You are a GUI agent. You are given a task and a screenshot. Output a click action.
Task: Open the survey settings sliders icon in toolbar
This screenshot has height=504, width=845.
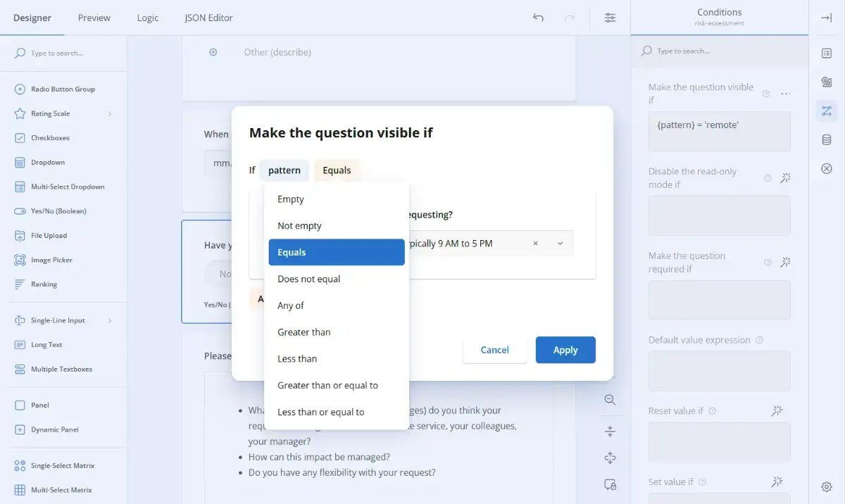pos(610,17)
